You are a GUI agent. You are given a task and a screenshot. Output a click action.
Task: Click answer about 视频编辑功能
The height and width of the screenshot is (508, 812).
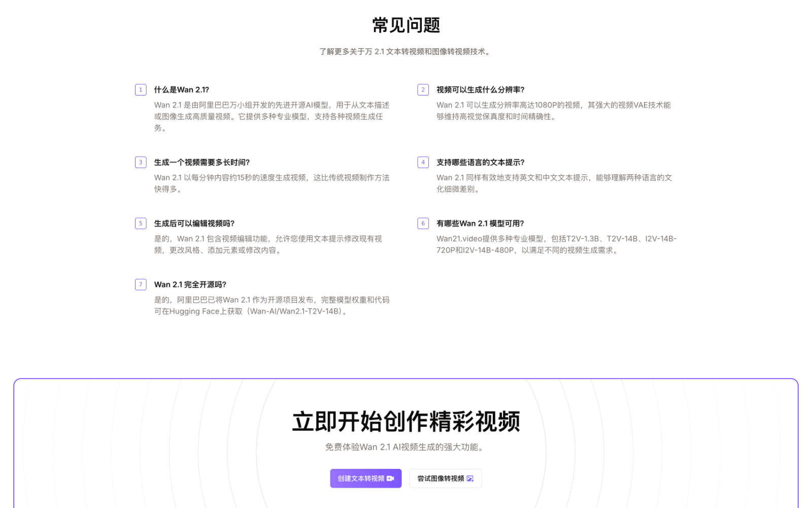pyautogui.click(x=268, y=244)
